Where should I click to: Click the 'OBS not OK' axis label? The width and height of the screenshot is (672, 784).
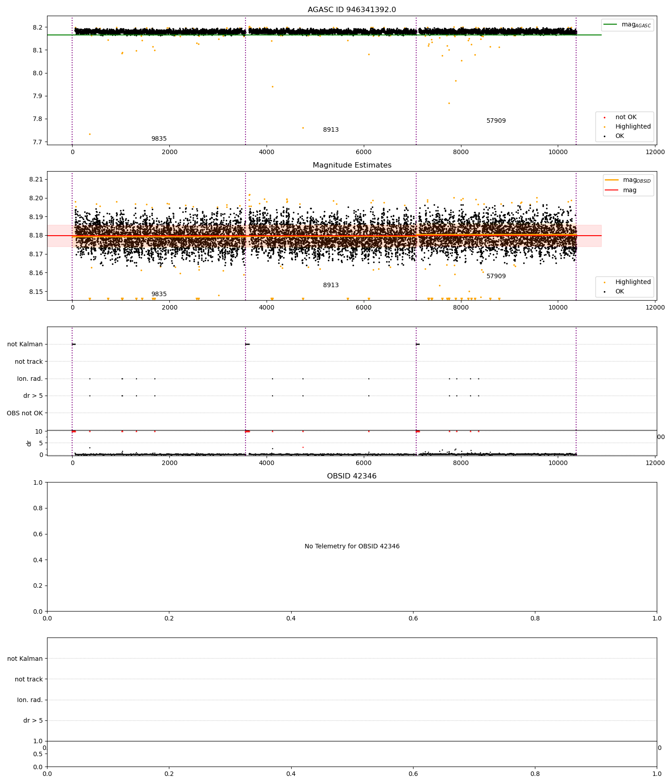(25, 413)
